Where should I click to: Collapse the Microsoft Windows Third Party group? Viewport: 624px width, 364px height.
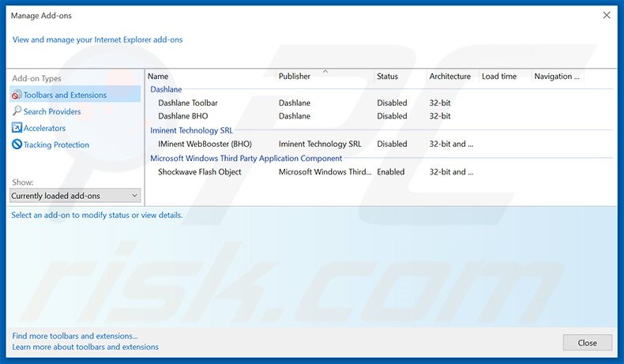(246, 158)
